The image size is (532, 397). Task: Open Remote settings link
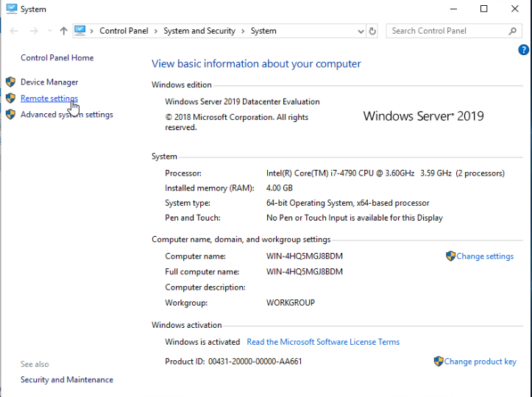[x=49, y=99]
